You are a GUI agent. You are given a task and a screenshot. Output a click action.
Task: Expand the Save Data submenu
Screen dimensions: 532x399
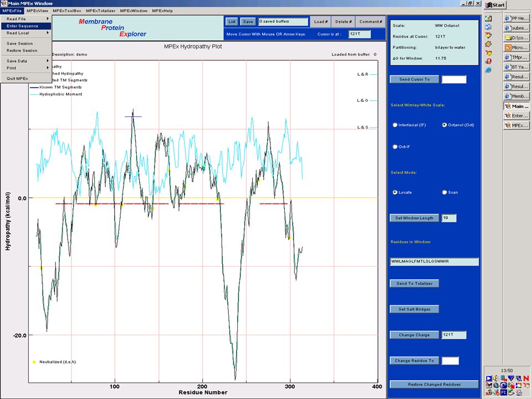(26, 61)
